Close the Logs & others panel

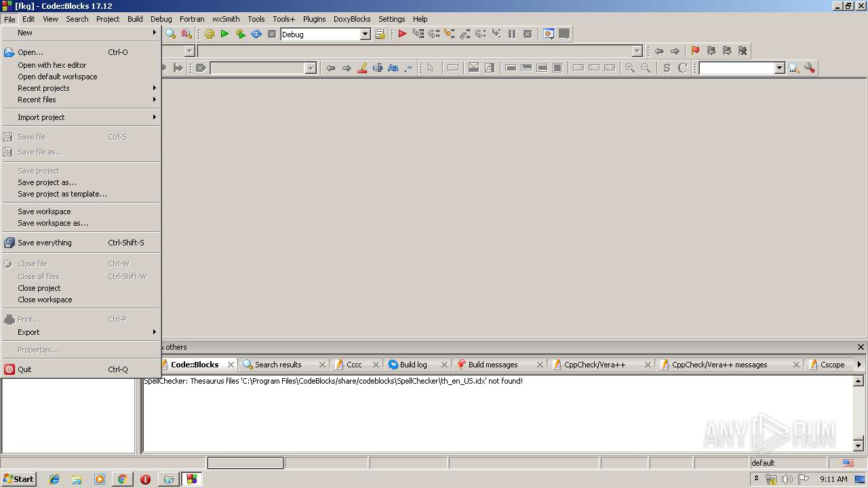point(861,347)
